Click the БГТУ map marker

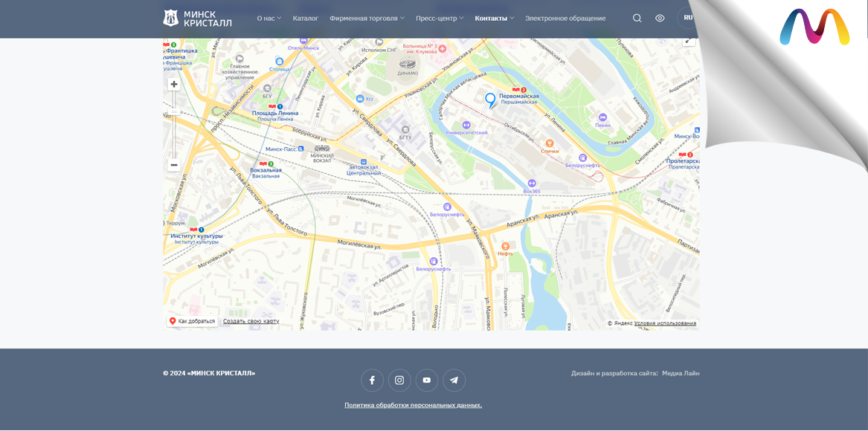[405, 129]
